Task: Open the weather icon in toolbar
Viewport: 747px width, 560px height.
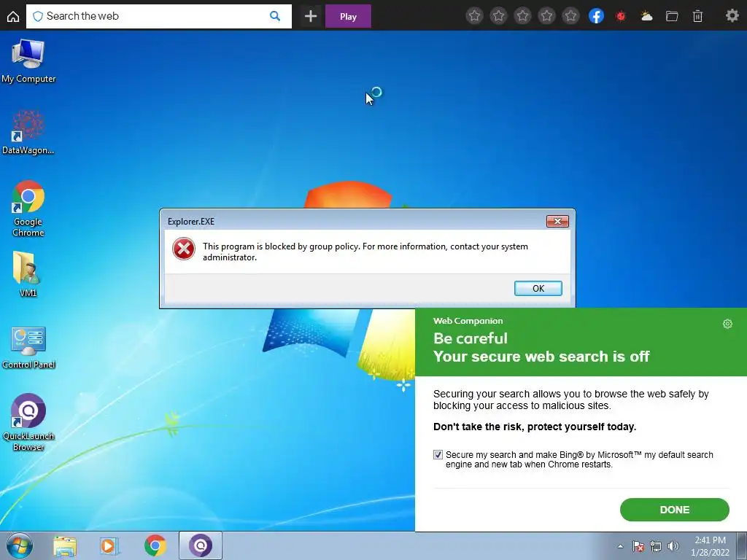Action: pos(646,16)
